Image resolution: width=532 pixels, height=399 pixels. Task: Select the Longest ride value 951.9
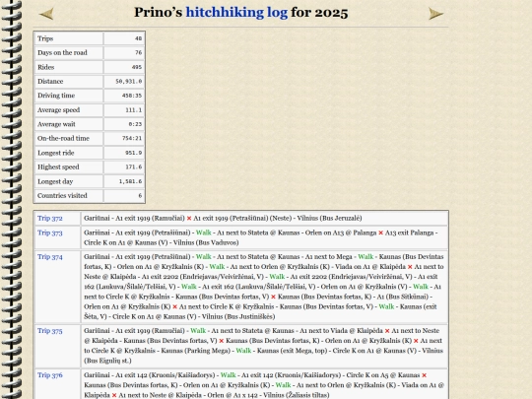pos(134,153)
